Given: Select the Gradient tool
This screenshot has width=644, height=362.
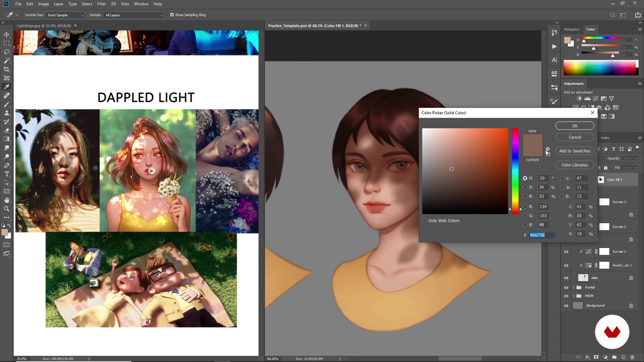Looking at the screenshot, I should [7, 139].
